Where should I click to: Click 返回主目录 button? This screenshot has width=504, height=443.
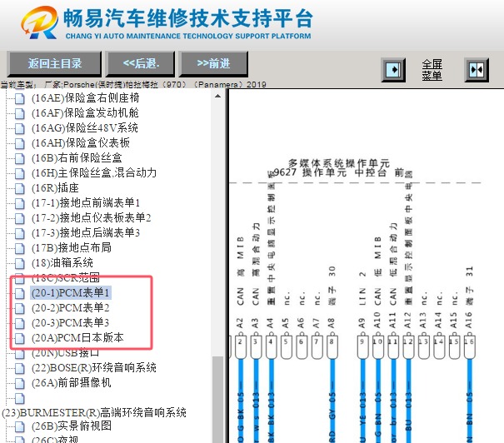55,64
